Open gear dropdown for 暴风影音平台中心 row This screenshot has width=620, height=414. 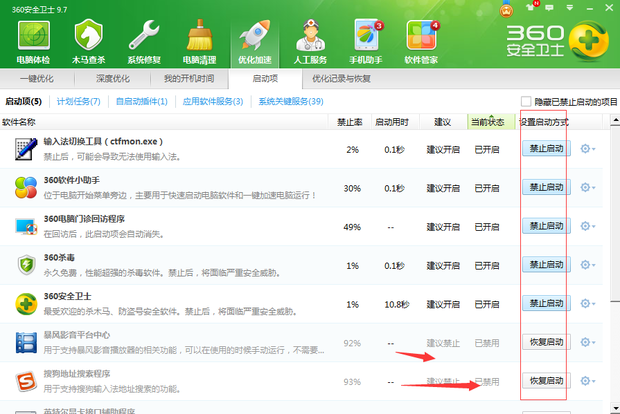click(588, 342)
